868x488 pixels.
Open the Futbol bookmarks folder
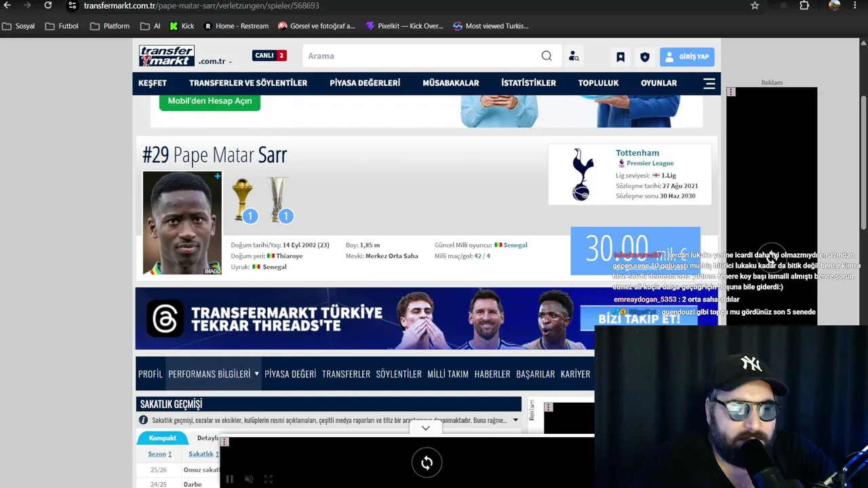pos(62,26)
